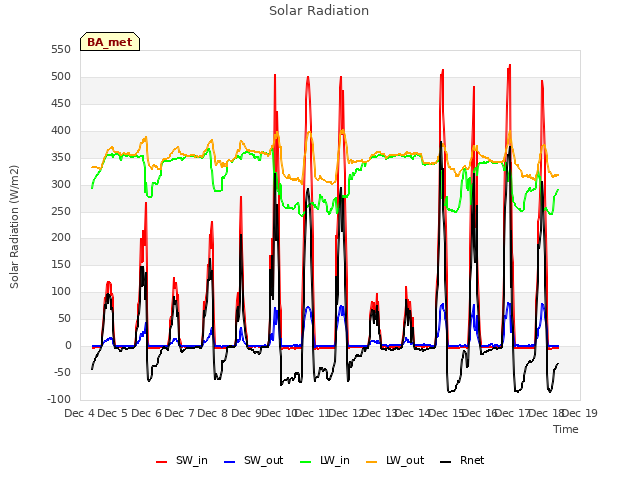Viewport: 640px width, 480px height.
Task: Click the Dec 13 x-axis label
Action: 380,413
